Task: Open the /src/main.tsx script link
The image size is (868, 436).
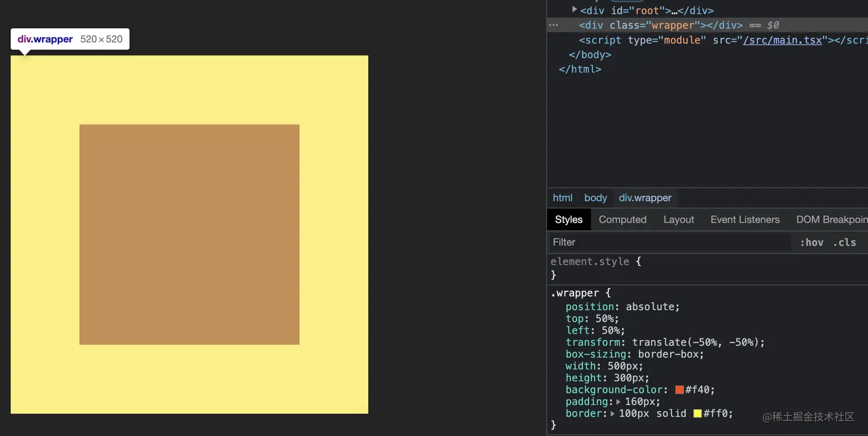Action: [x=782, y=40]
